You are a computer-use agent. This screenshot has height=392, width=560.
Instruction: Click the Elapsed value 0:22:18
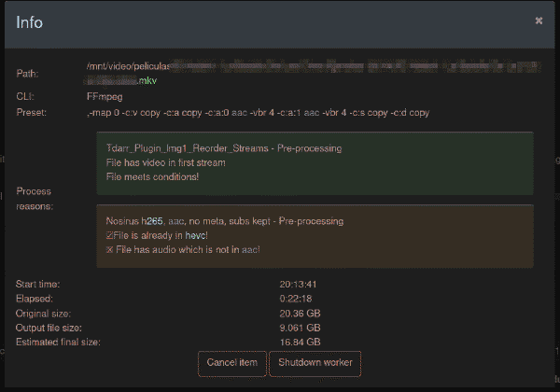tap(296, 299)
